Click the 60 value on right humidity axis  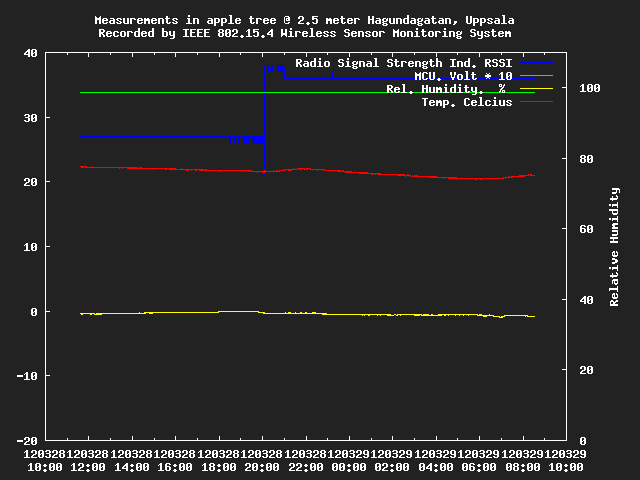pyautogui.click(x=583, y=230)
